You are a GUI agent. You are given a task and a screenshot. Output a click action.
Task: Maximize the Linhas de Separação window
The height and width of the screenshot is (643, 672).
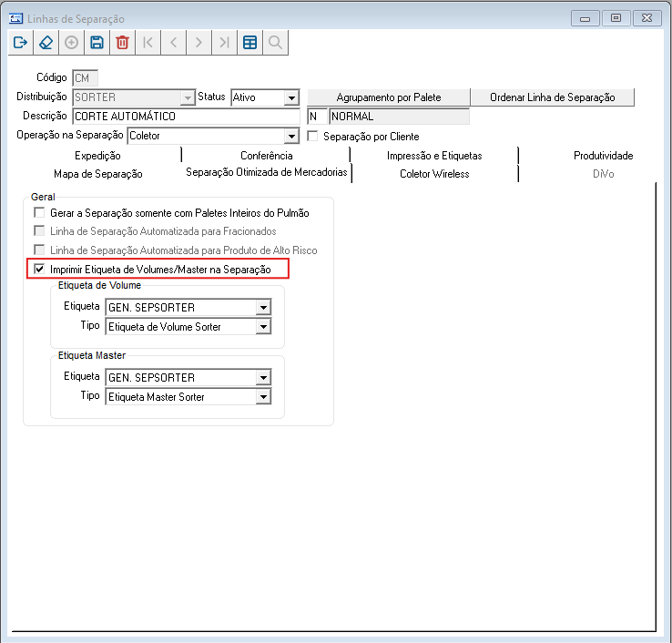(x=616, y=18)
